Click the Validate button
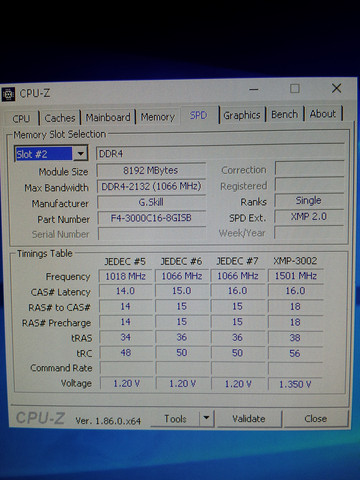Screen dimensions: 360x480 249,419
